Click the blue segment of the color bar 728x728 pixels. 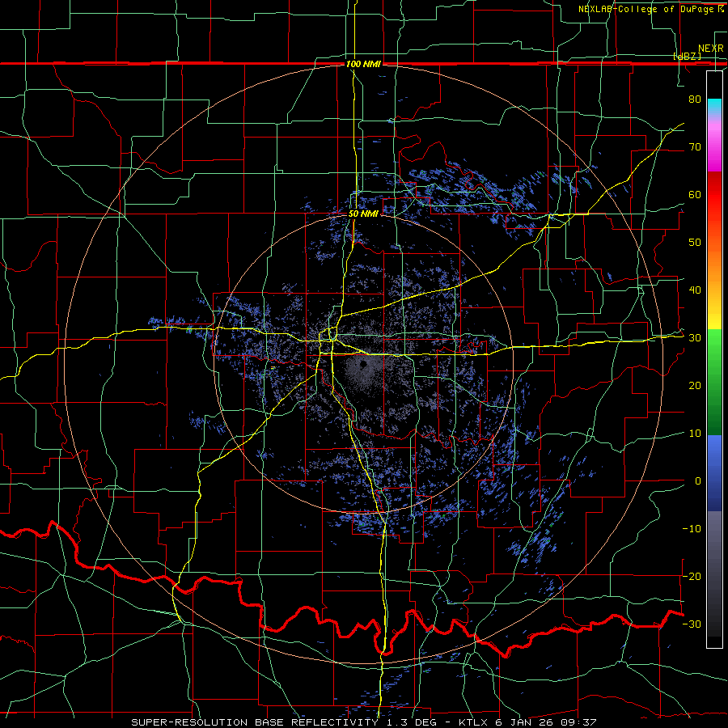click(714, 473)
